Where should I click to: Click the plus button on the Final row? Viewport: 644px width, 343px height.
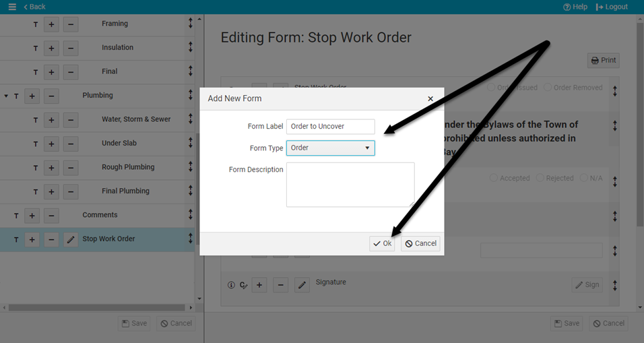(x=51, y=72)
